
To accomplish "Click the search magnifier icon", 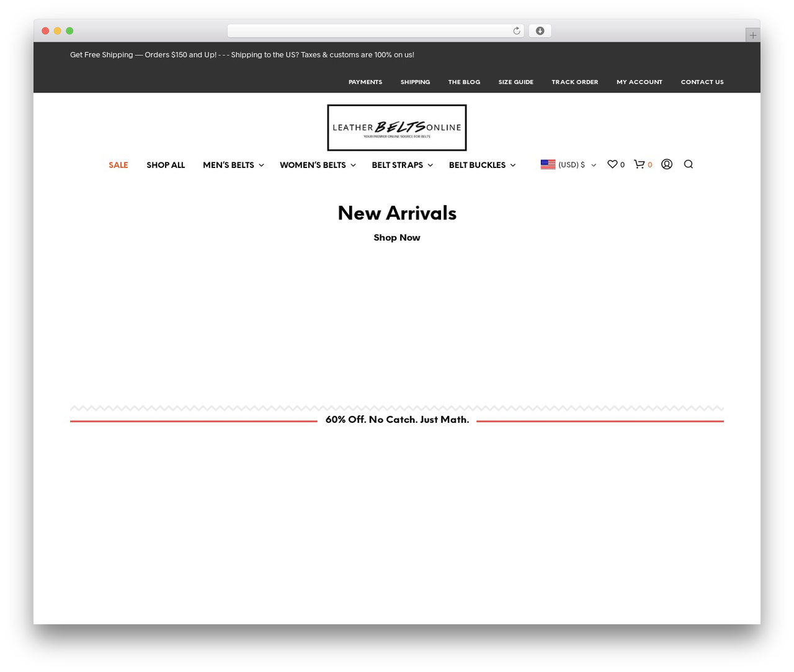I will 689,164.
